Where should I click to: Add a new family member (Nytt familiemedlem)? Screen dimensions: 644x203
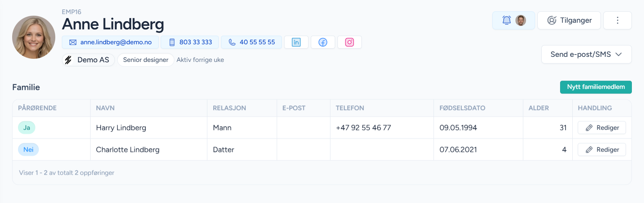[596, 87]
